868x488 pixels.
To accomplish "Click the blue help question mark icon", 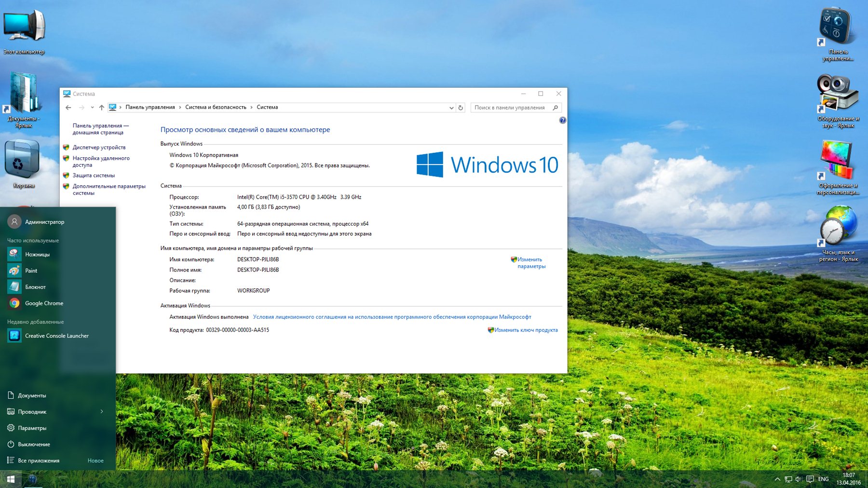I will pyautogui.click(x=562, y=121).
